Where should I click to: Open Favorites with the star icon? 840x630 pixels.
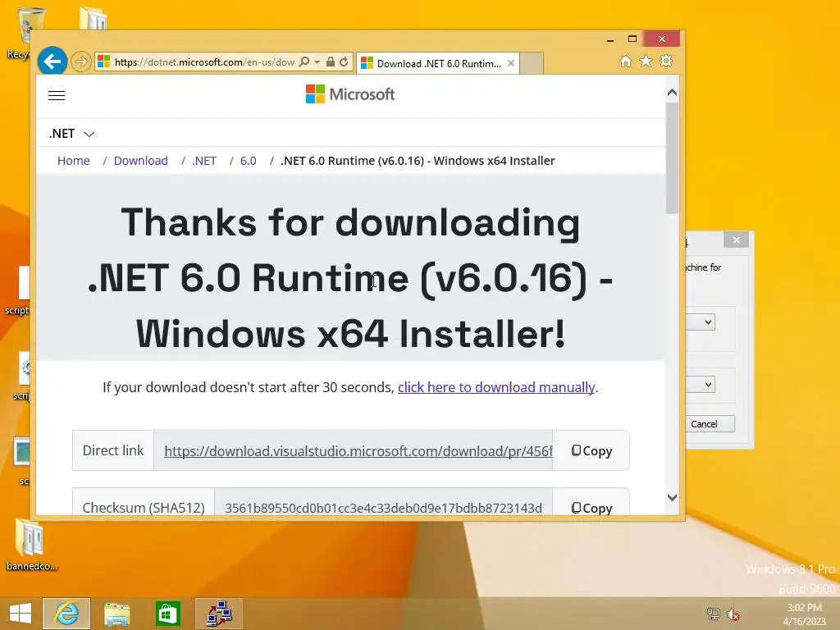pyautogui.click(x=646, y=61)
